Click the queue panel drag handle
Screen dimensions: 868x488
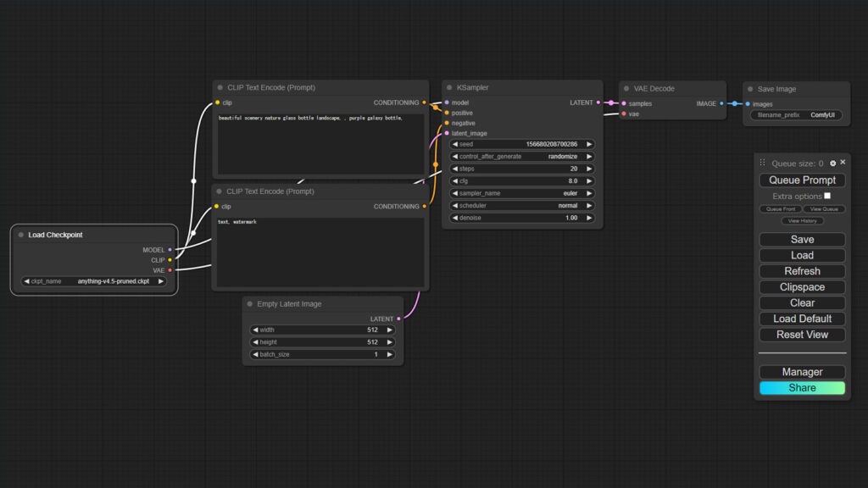click(762, 164)
